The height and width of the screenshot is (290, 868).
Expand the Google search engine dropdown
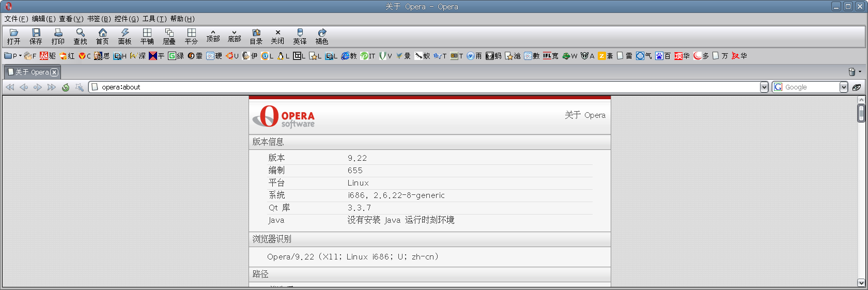(844, 87)
